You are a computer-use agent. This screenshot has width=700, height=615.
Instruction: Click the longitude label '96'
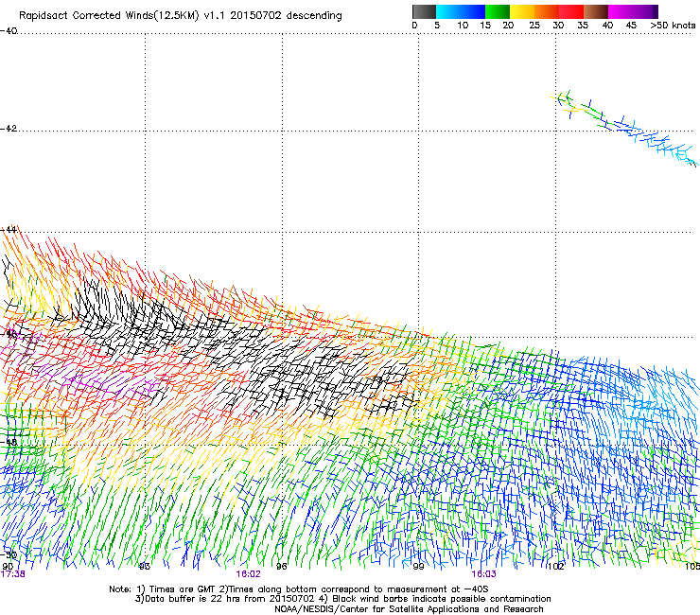click(x=281, y=567)
